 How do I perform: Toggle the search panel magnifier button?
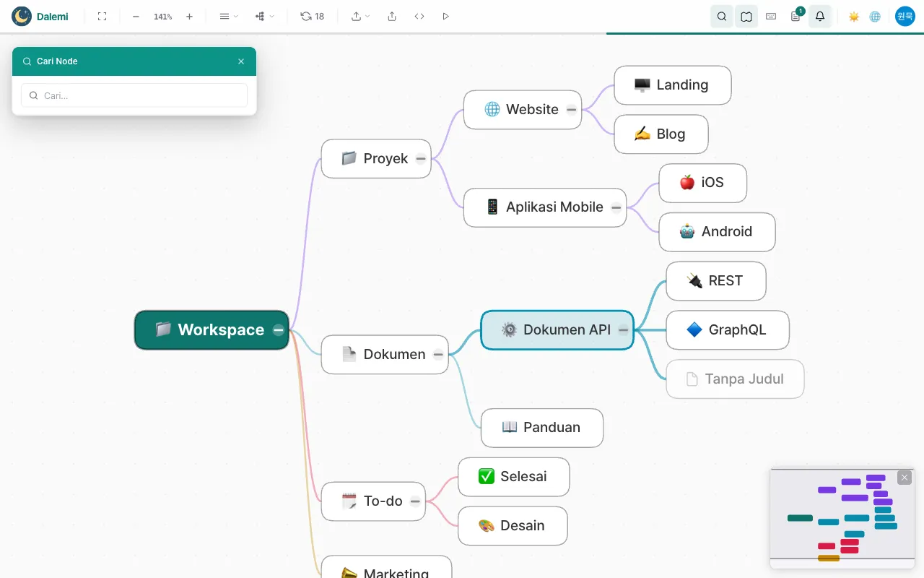pos(722,16)
